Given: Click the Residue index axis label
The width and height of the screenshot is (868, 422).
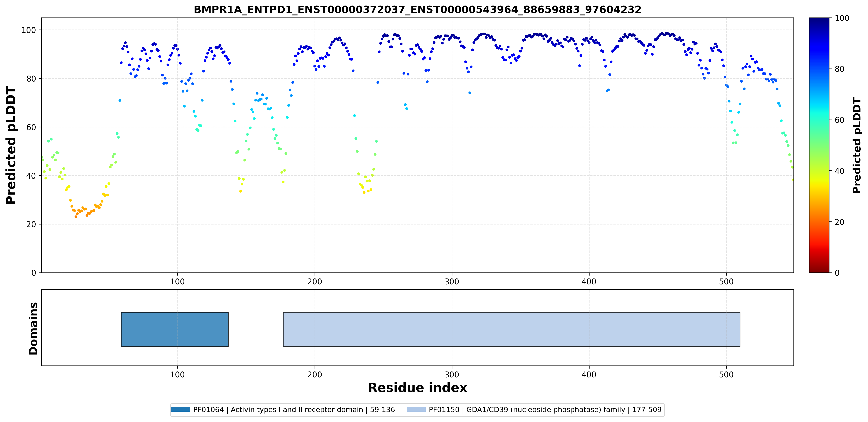Looking at the screenshot, I should coord(418,388).
